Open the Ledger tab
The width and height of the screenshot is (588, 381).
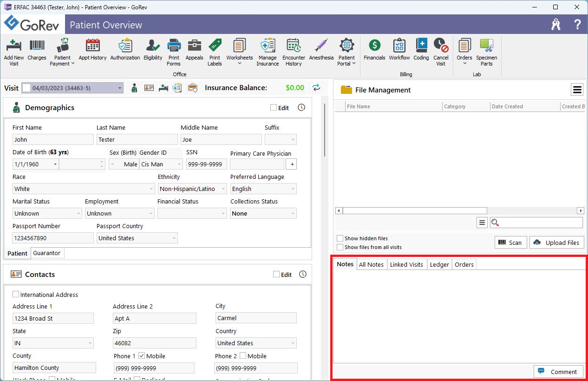(x=439, y=264)
